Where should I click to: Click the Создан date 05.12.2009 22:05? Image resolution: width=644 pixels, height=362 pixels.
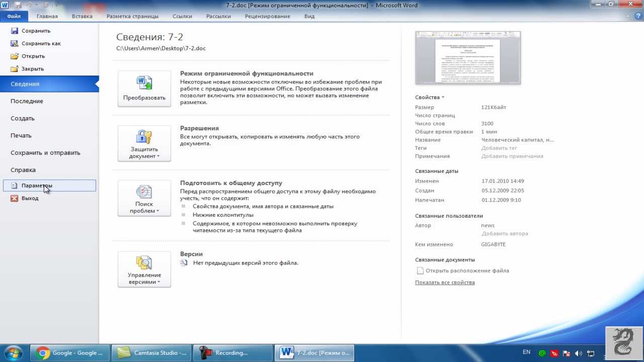503,191
